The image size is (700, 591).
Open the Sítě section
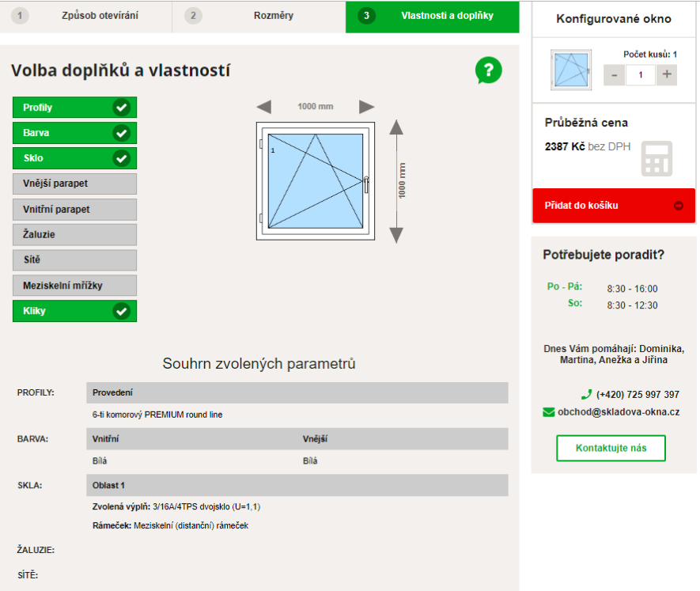74,260
